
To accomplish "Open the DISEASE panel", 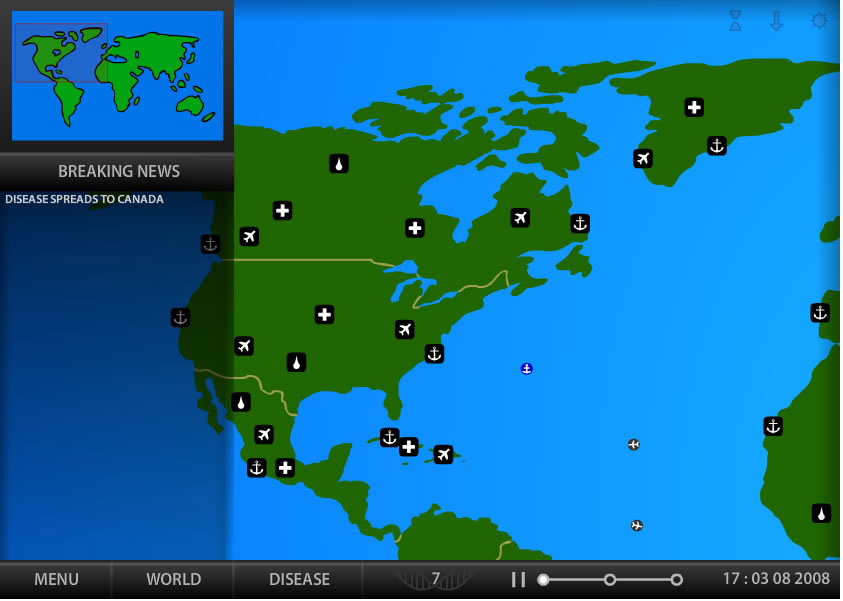I will click(297, 580).
